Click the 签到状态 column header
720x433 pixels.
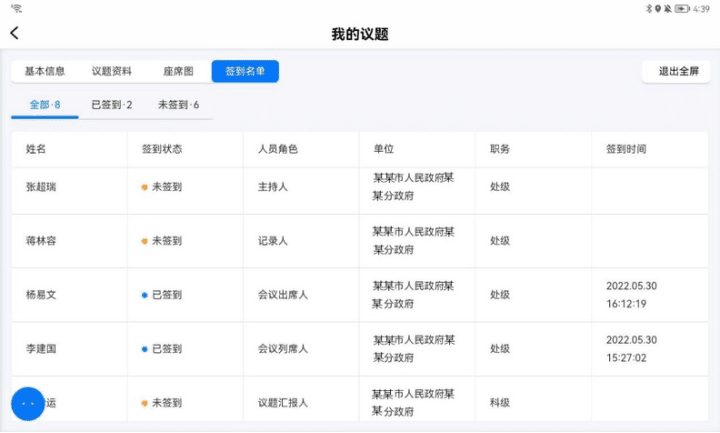click(162, 149)
